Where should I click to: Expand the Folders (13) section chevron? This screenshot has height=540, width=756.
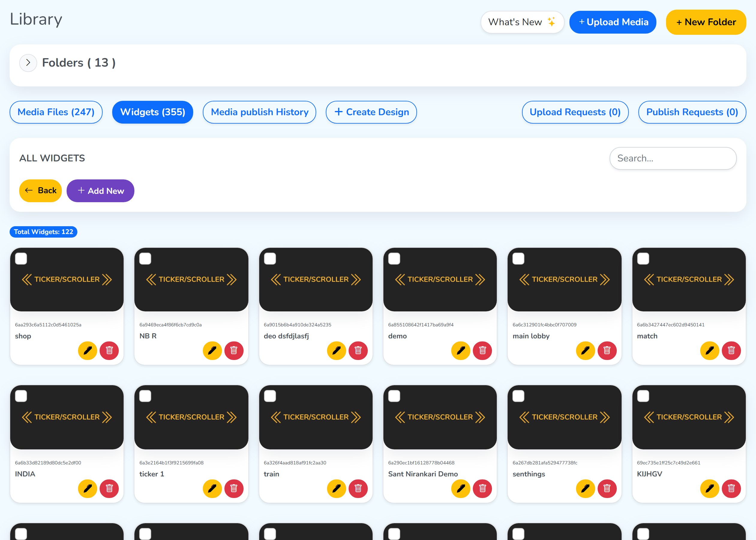(x=28, y=63)
